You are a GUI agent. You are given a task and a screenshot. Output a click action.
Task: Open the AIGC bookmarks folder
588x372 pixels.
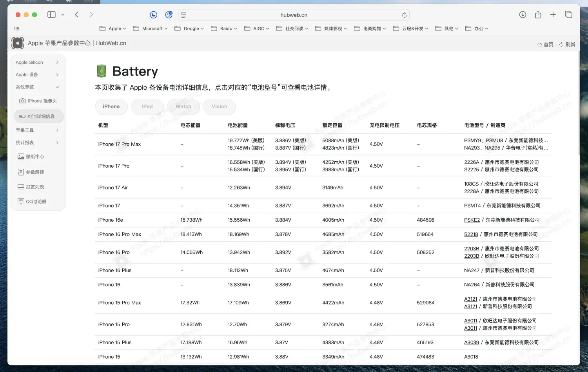(257, 29)
